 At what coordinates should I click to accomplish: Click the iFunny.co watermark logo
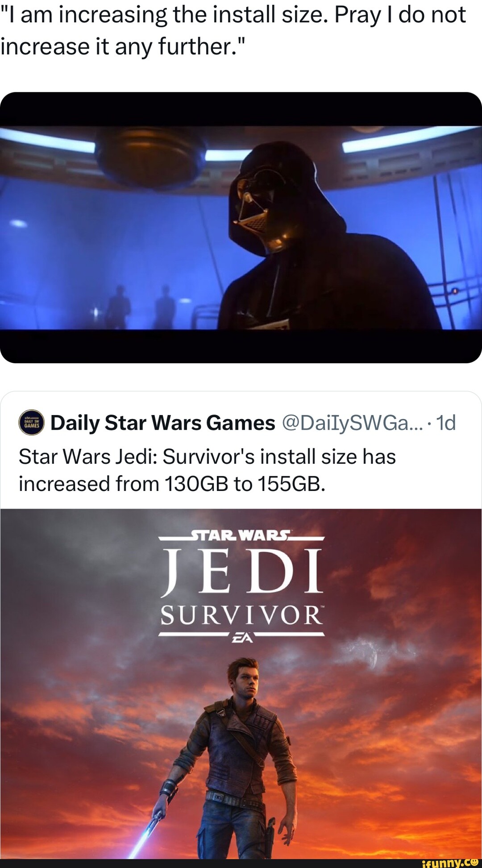point(450,863)
